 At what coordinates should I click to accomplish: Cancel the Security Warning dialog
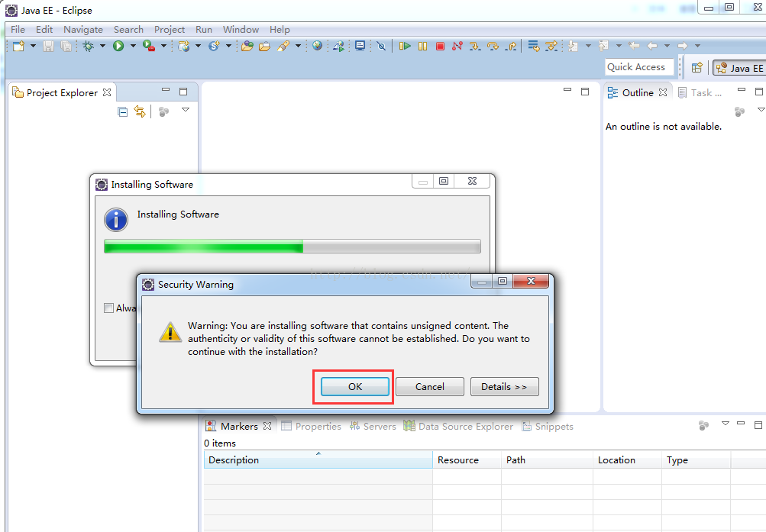click(x=430, y=387)
